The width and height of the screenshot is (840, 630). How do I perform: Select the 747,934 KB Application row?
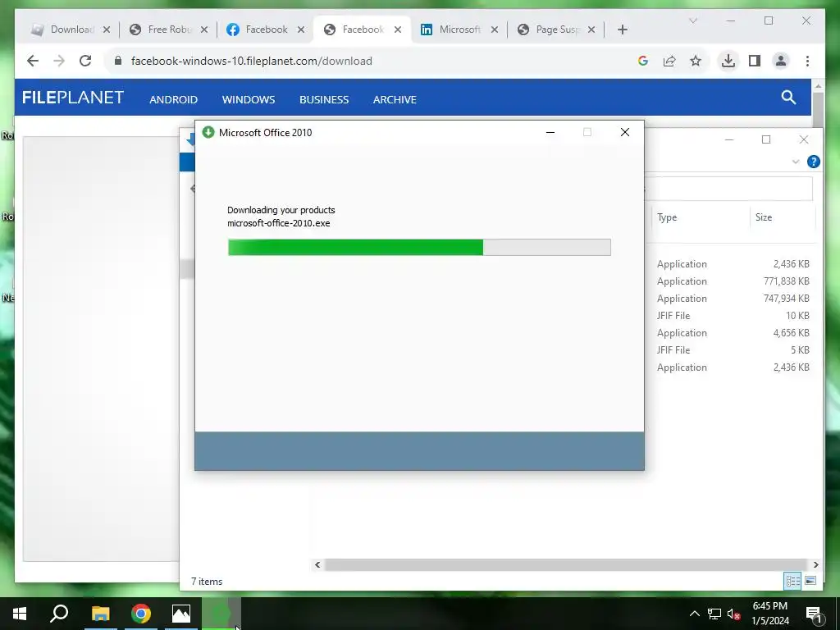(x=733, y=299)
